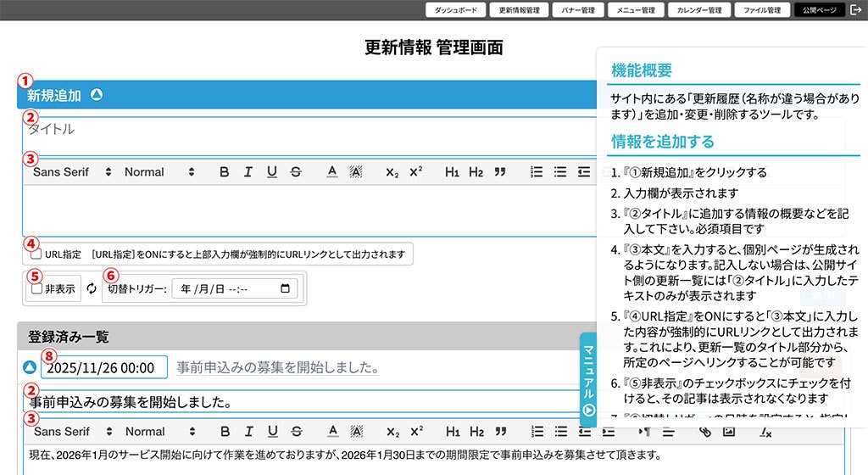
Task: Click the registered entry title field 事前申込みの募集を開始しました。
Action: point(302,401)
